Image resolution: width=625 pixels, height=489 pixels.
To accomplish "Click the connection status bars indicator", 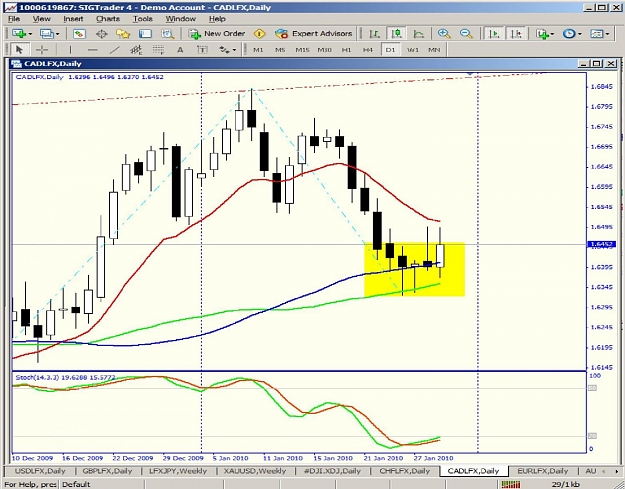I will pos(510,485).
